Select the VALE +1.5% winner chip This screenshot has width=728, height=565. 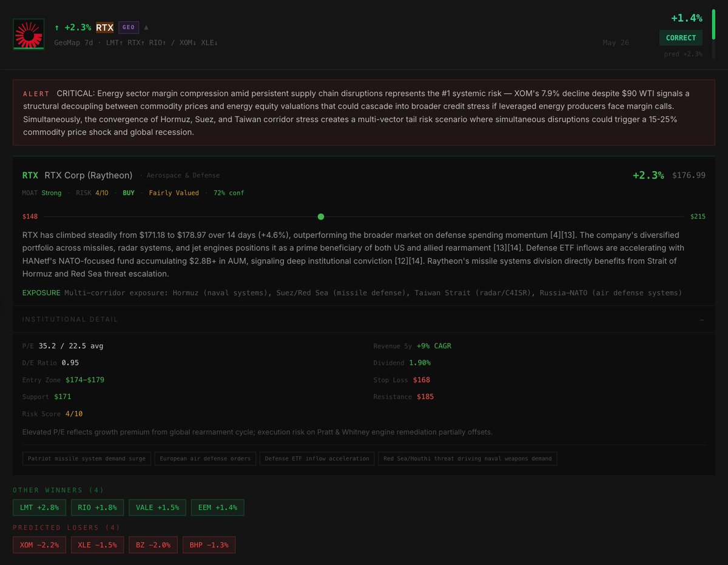[x=157, y=507]
